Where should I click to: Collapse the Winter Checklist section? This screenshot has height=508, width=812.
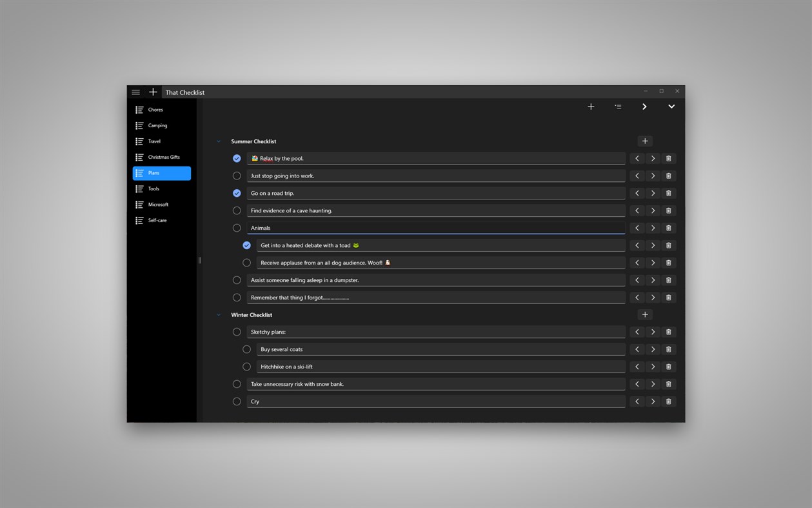pyautogui.click(x=218, y=314)
